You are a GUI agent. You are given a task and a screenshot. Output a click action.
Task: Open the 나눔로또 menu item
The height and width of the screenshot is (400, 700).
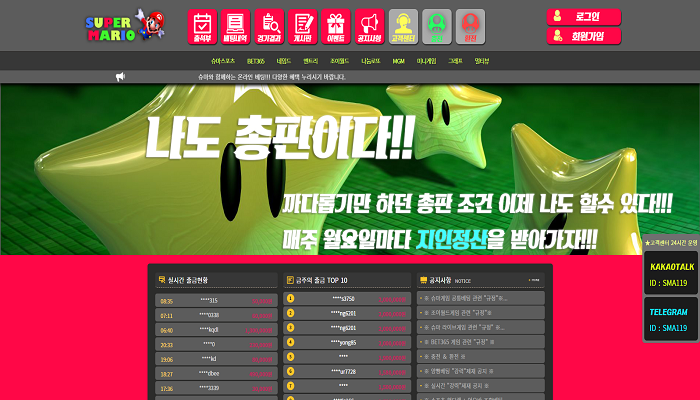[371, 61]
